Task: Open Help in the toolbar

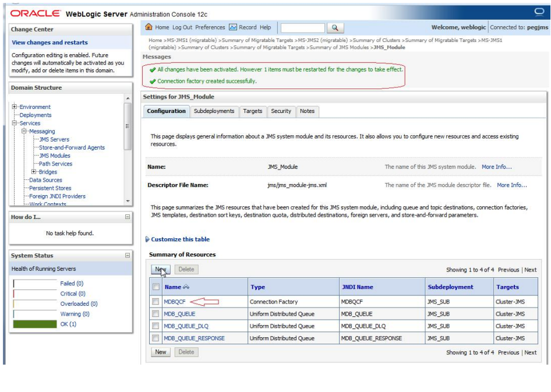Action: tap(266, 27)
